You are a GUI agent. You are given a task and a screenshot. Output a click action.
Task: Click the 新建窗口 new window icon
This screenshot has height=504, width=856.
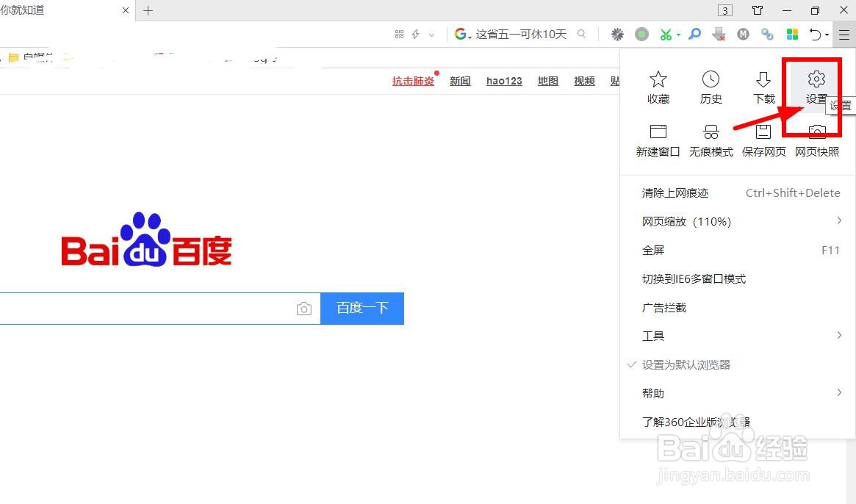tap(658, 132)
